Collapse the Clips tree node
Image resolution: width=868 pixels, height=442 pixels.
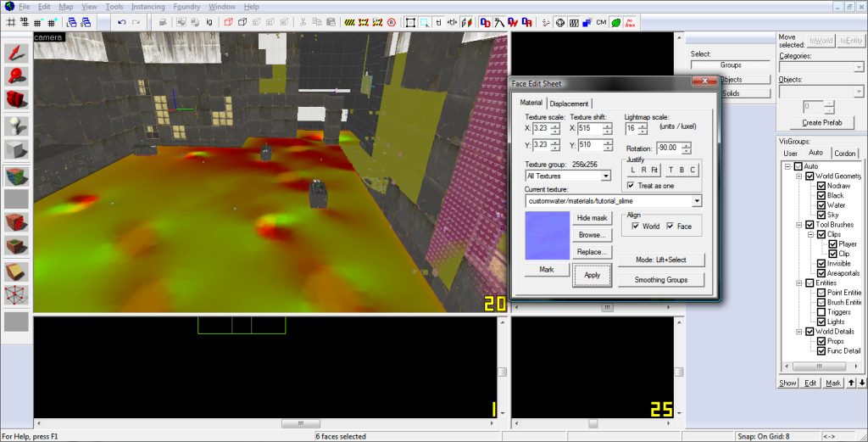(x=811, y=235)
